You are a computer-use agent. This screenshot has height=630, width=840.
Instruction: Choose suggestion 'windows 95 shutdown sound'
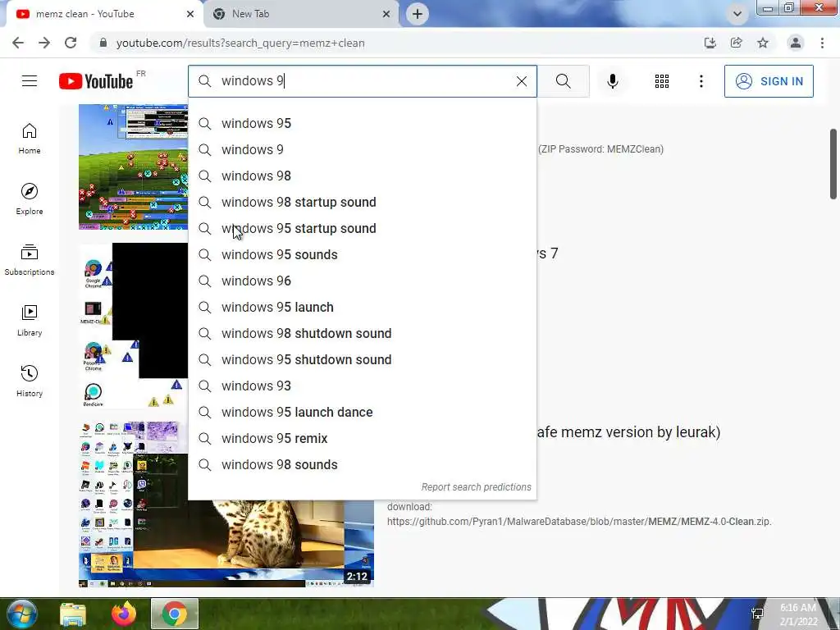click(362, 359)
